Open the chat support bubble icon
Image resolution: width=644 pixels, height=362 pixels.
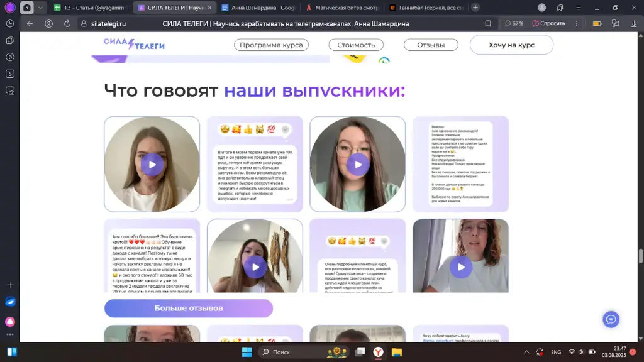611,319
